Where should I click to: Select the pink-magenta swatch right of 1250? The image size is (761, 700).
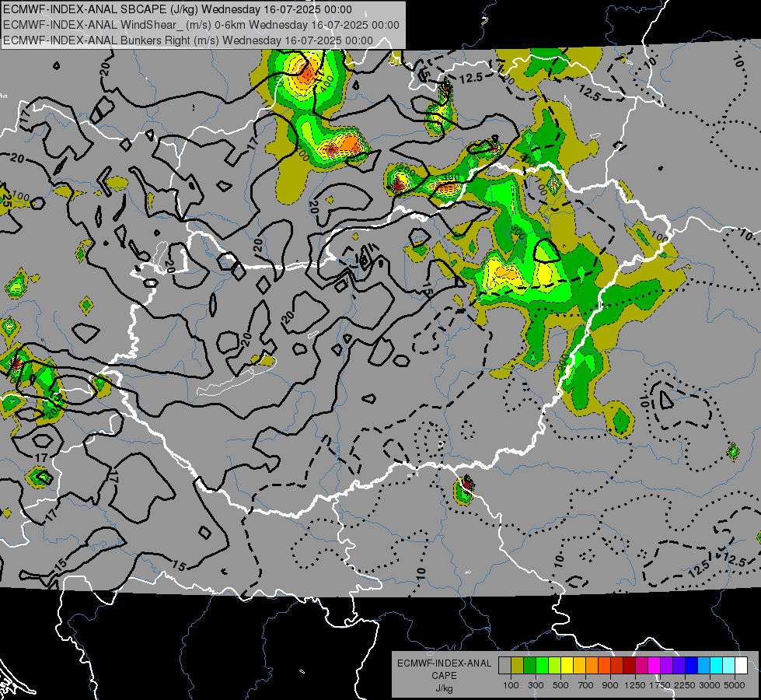point(641,666)
